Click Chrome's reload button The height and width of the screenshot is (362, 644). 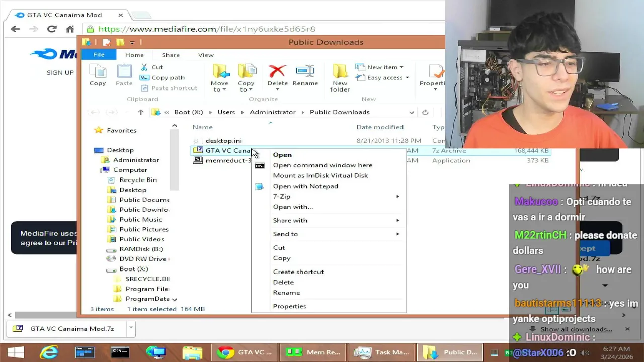[x=52, y=29]
